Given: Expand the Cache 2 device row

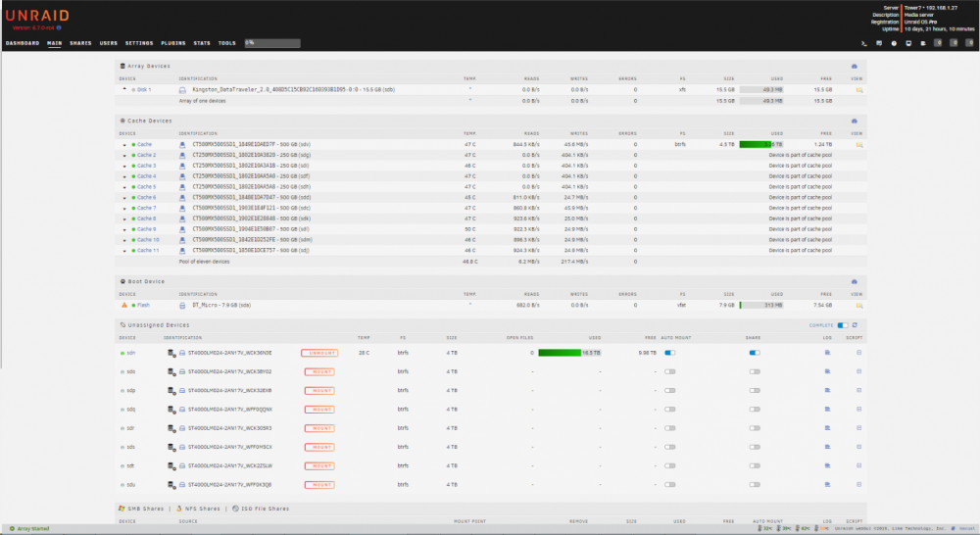Looking at the screenshot, I should coord(124,156).
